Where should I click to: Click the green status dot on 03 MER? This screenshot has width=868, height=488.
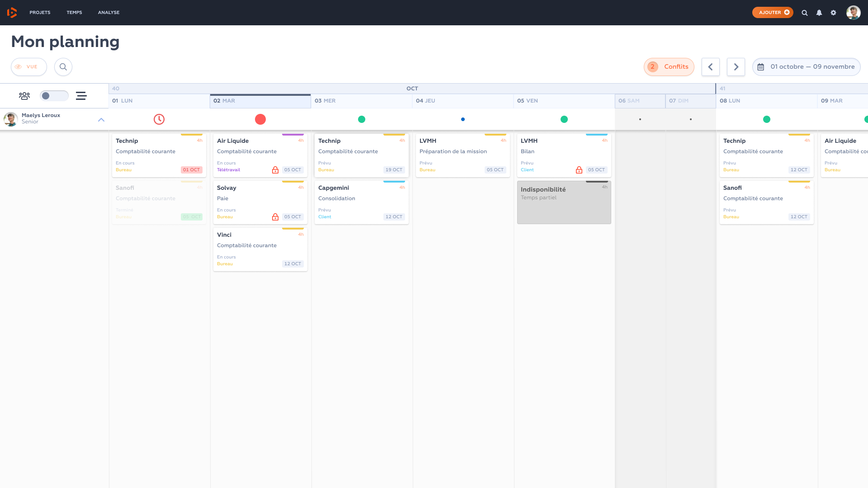tap(362, 119)
